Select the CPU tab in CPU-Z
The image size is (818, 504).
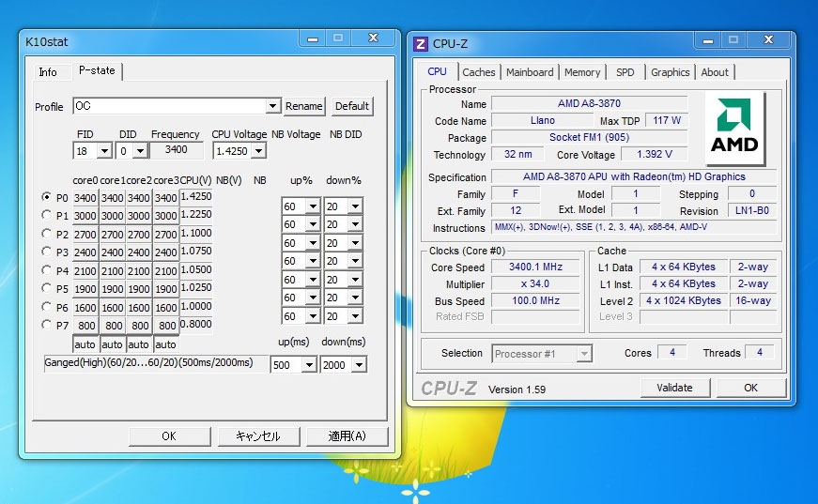coord(437,71)
